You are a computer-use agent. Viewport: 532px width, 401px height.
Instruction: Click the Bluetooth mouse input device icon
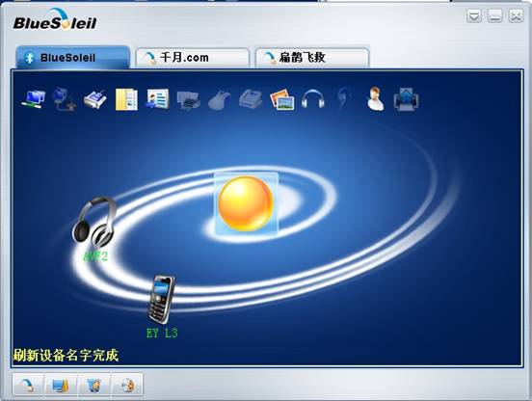click(x=219, y=99)
